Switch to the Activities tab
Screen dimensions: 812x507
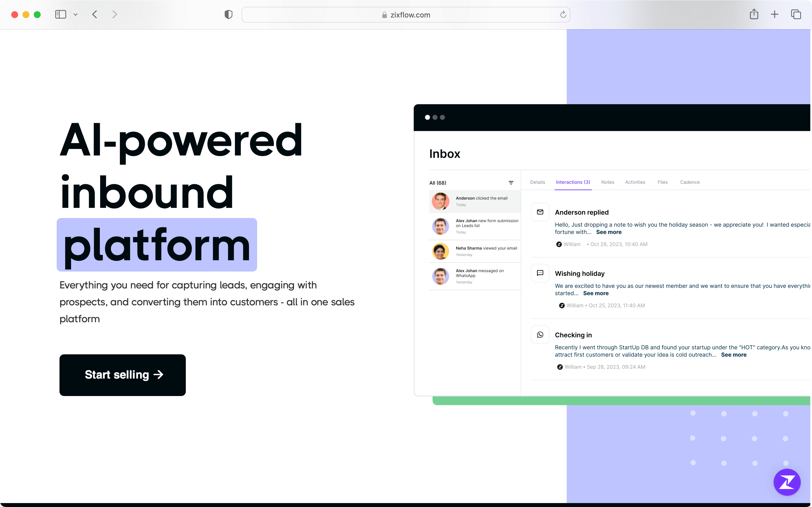(x=634, y=182)
